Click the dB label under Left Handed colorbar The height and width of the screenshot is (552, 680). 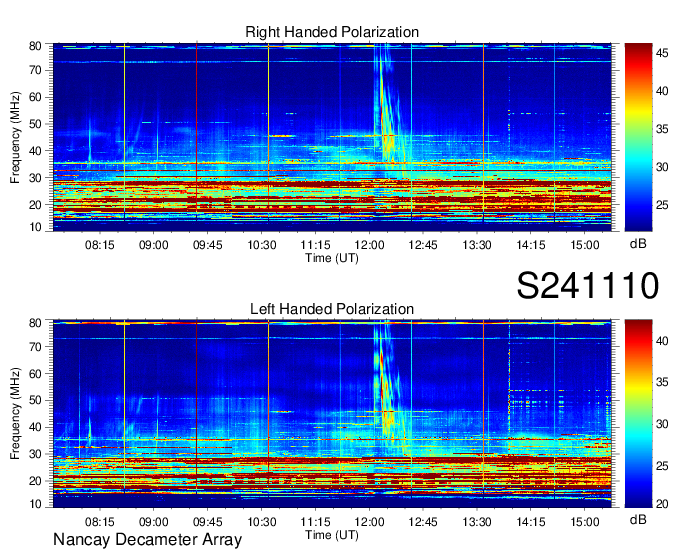click(638, 520)
